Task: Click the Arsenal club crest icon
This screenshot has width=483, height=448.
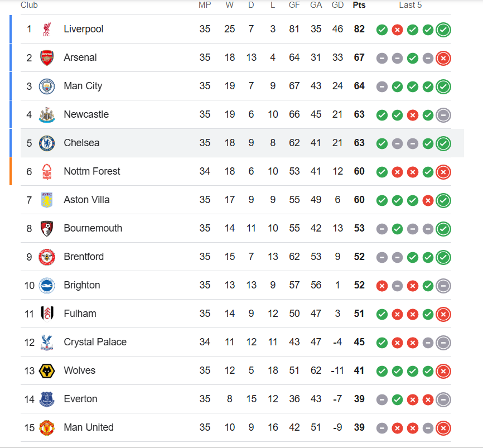Action: coord(47,58)
